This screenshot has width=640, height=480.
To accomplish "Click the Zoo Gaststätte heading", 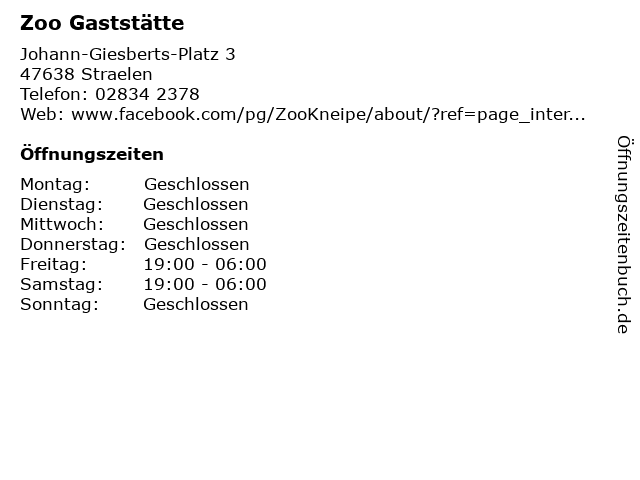I will 102,23.
